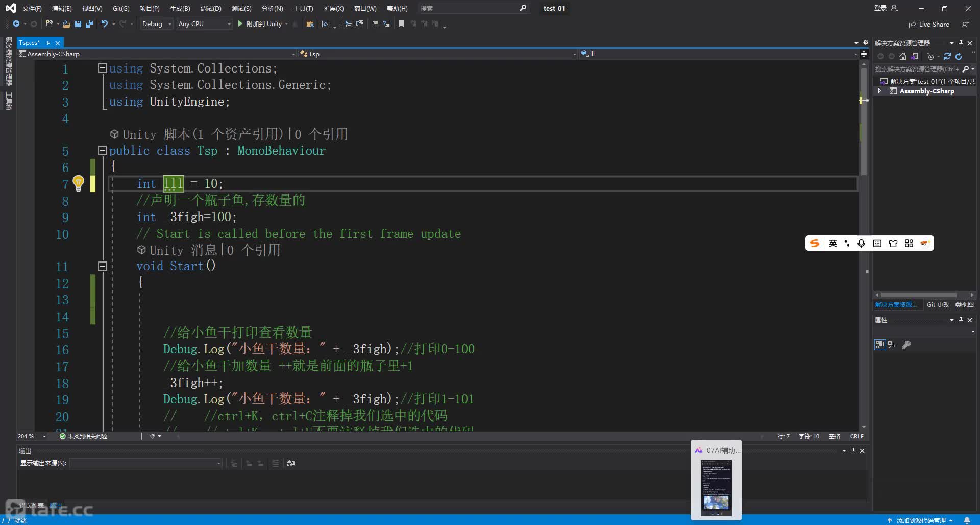Open the lll member navigation dropdown

click(x=719, y=54)
